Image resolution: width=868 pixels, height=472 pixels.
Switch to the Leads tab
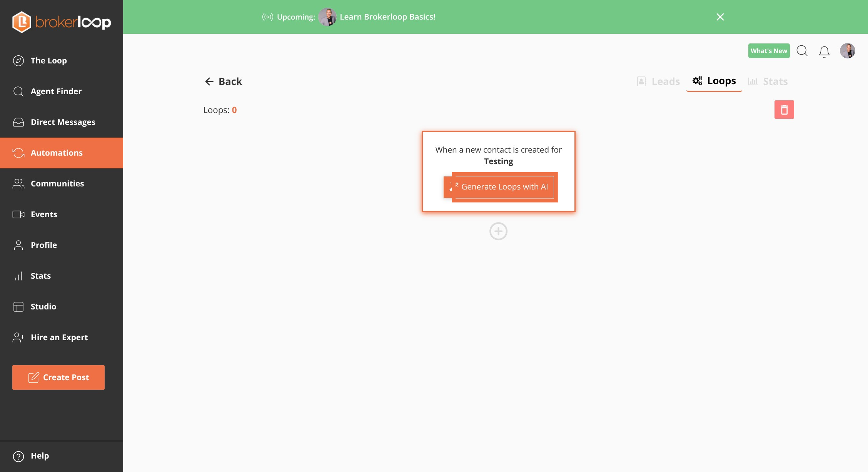pos(658,81)
